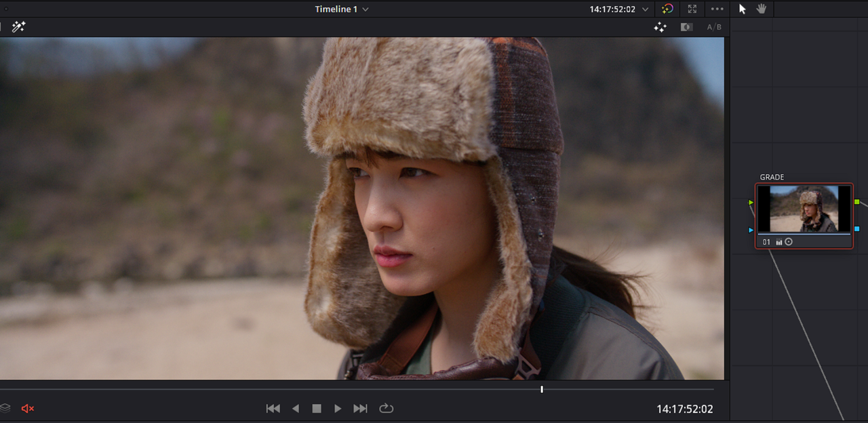
Task: Toggle loop playback
Action: click(386, 408)
